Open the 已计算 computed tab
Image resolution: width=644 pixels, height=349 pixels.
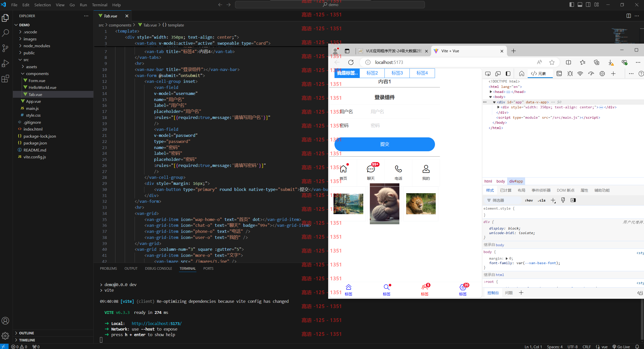pyautogui.click(x=506, y=190)
